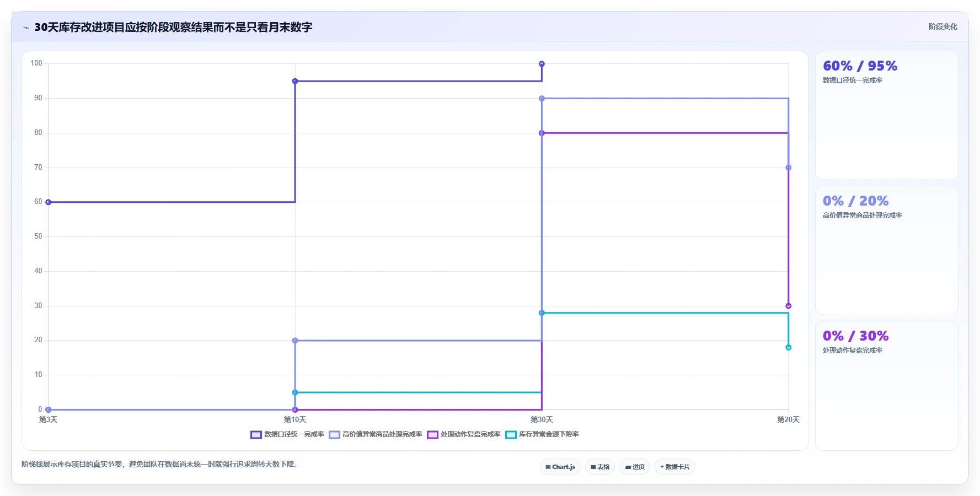This screenshot has height=496, width=980.
Task: Click the light blue data point at 0 on 第3天
Action: click(x=49, y=409)
